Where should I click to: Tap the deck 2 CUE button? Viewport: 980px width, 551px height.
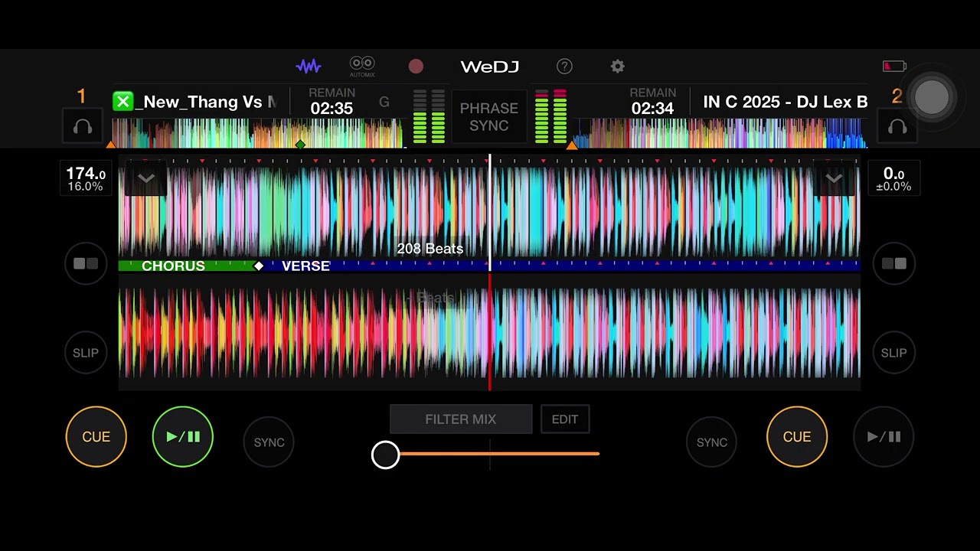click(x=797, y=436)
